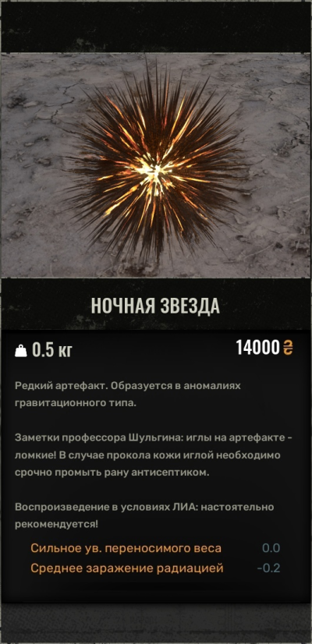Select the Сильное ув. переносимого веса stat

126,548
